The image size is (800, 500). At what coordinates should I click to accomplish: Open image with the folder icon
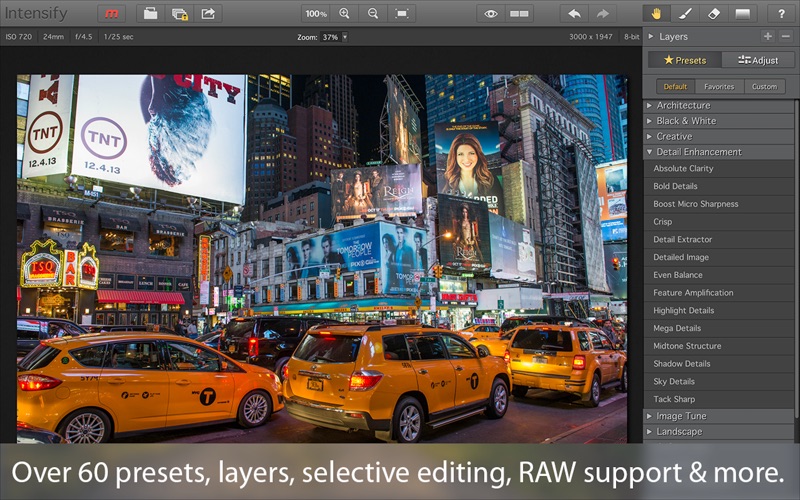[150, 14]
